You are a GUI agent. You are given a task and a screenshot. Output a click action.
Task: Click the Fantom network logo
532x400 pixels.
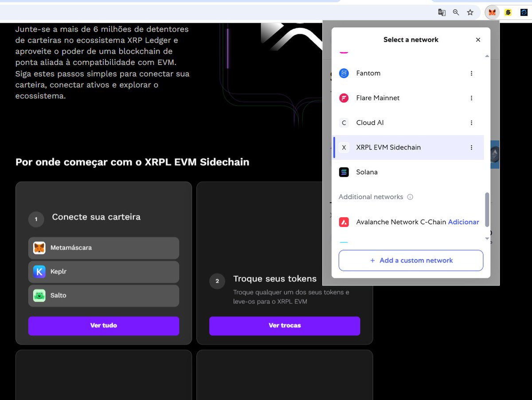click(344, 73)
